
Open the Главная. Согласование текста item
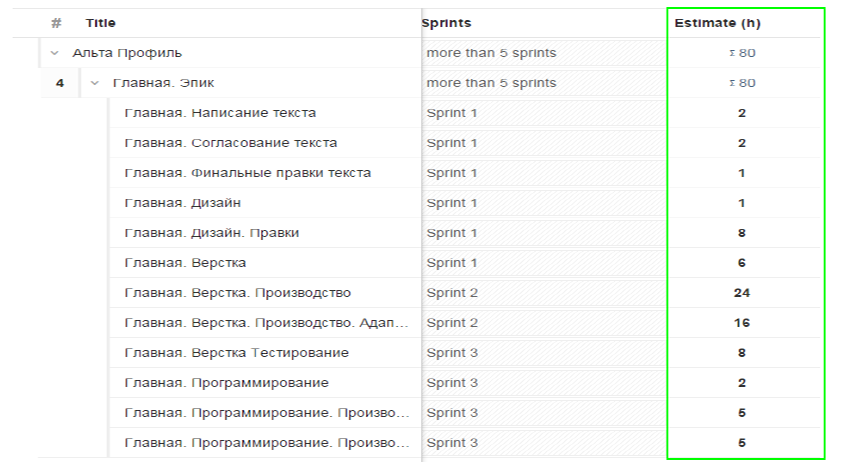(x=231, y=143)
